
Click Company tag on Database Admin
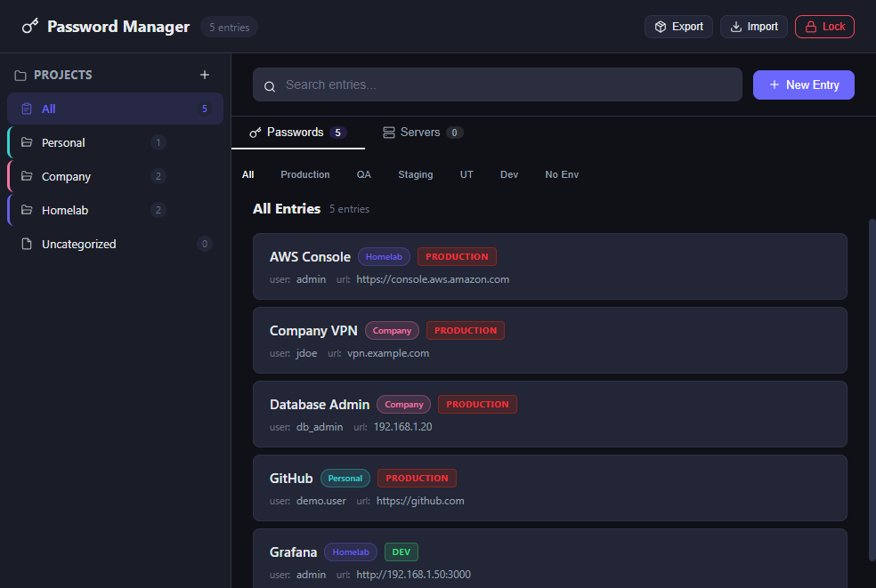404,404
